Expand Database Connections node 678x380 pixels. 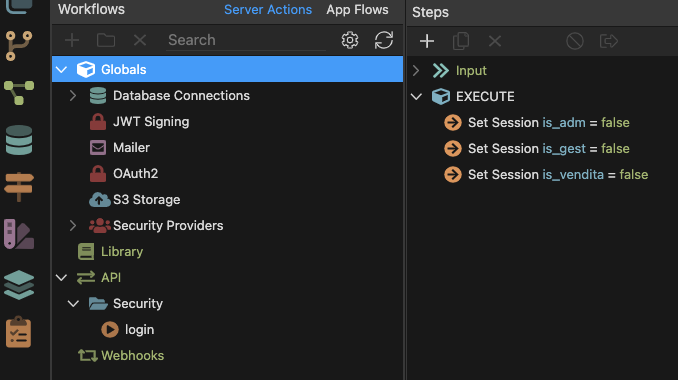pyautogui.click(x=73, y=96)
